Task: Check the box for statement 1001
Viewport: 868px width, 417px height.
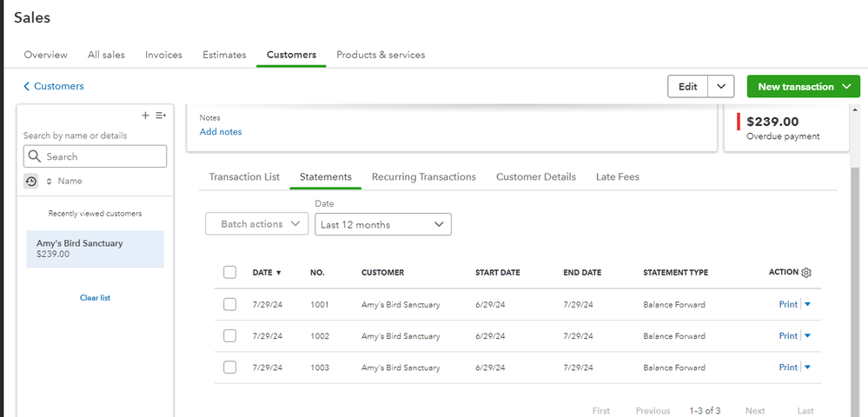Action: pyautogui.click(x=229, y=304)
